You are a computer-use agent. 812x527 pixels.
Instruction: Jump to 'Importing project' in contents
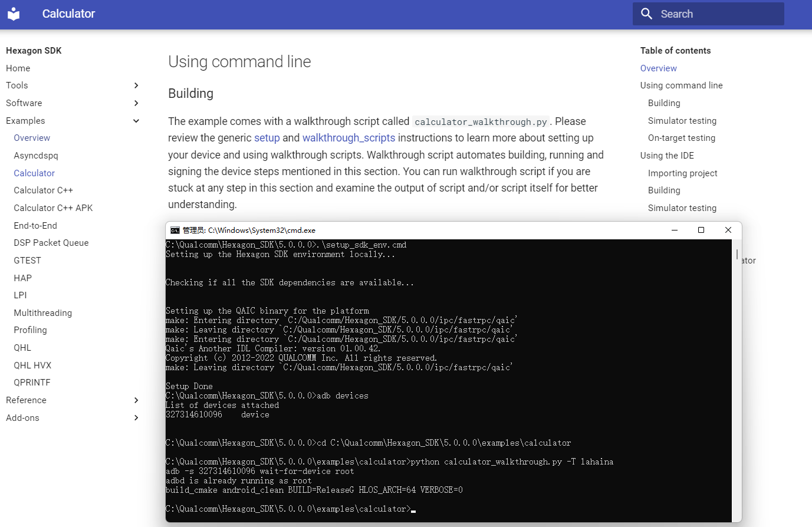point(683,173)
